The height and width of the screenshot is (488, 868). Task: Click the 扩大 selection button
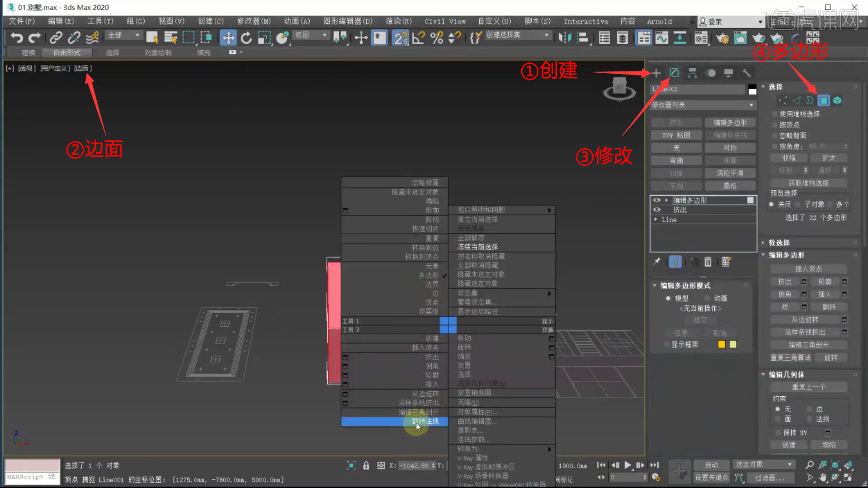tap(829, 158)
